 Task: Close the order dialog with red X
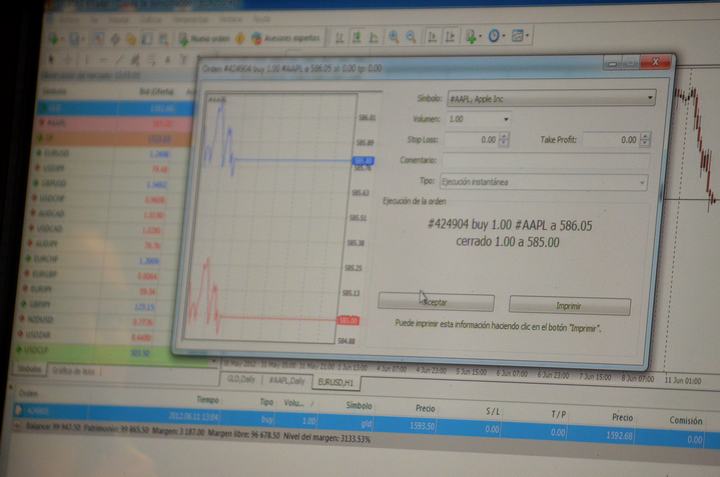657,62
